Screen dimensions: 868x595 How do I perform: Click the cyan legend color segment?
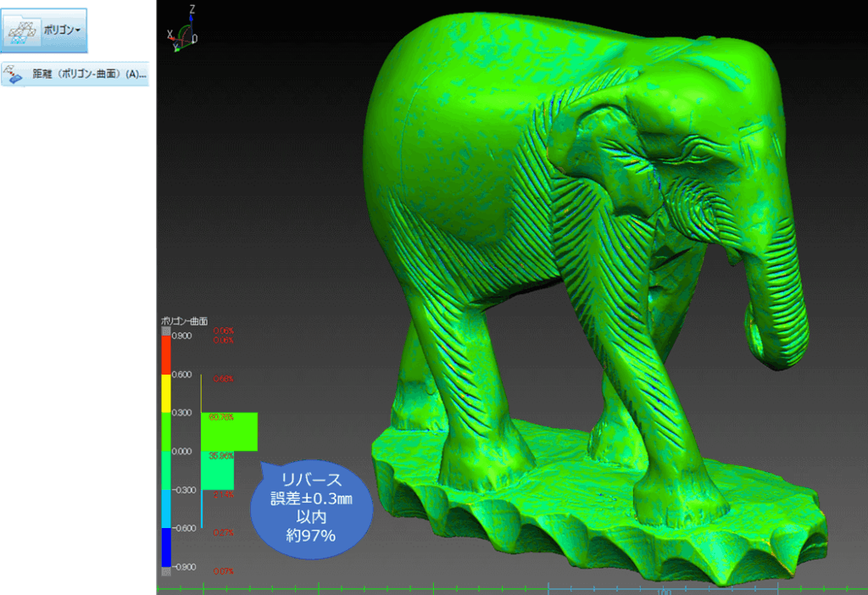click(166, 509)
